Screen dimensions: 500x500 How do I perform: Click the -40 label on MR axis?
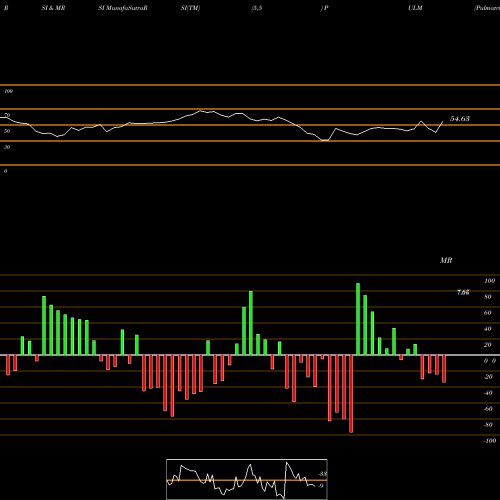[488, 393]
